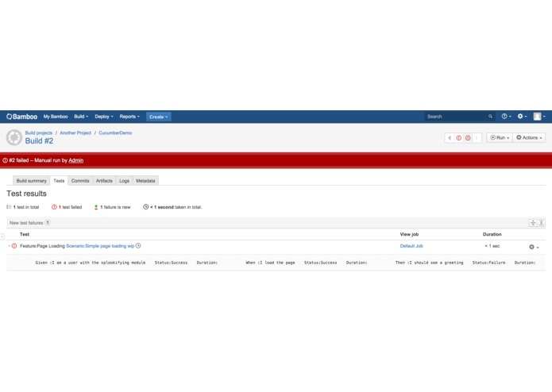Click the clock icon beside time taken
552x392 pixels.
click(146, 207)
